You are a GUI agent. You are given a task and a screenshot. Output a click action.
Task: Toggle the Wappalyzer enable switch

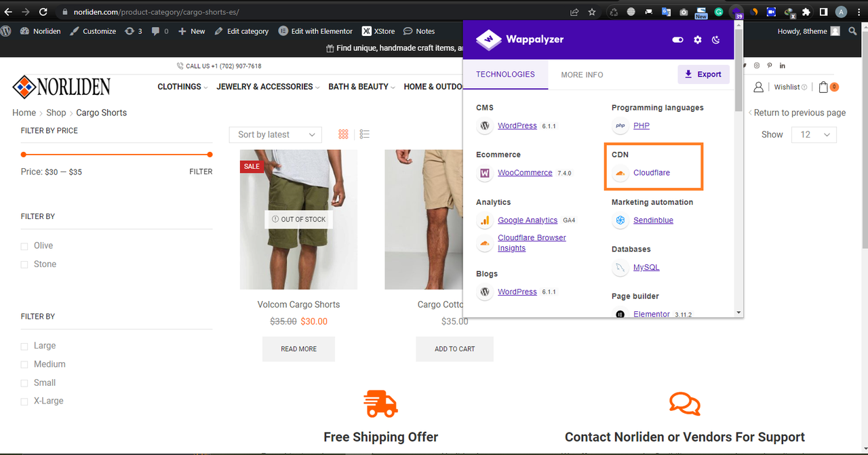tap(677, 40)
